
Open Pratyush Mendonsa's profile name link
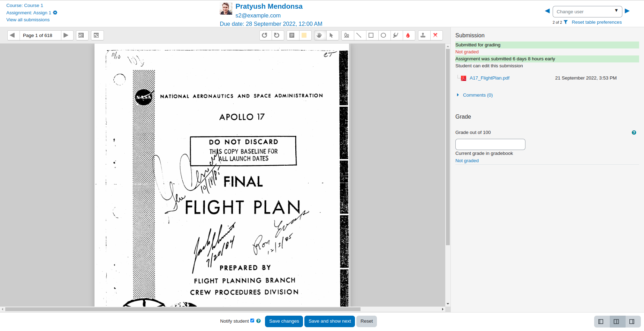(x=269, y=6)
